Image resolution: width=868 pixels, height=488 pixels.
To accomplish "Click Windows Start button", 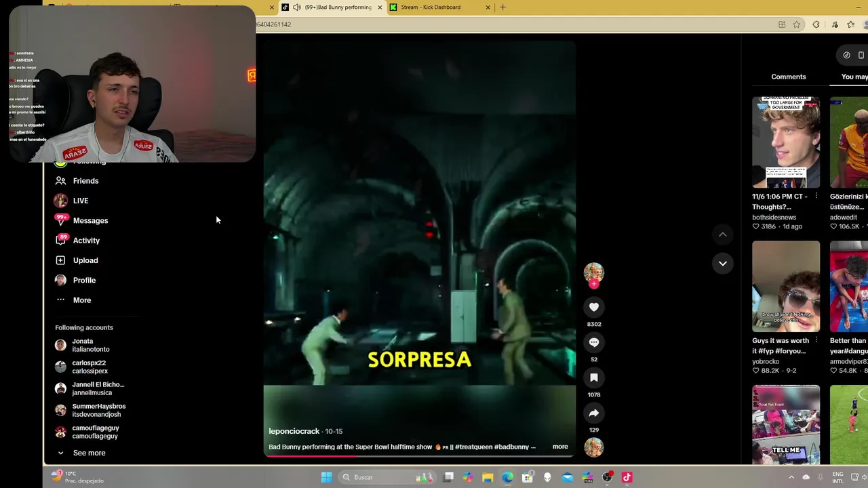I will (326, 477).
